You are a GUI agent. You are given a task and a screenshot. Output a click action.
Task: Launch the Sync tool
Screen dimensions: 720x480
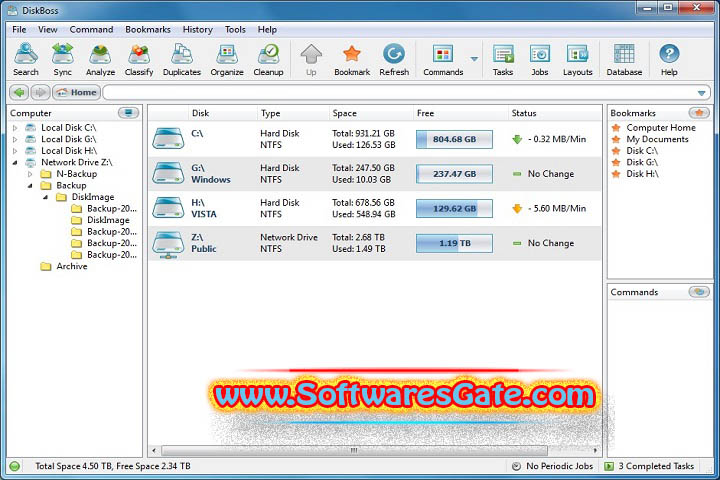click(62, 59)
